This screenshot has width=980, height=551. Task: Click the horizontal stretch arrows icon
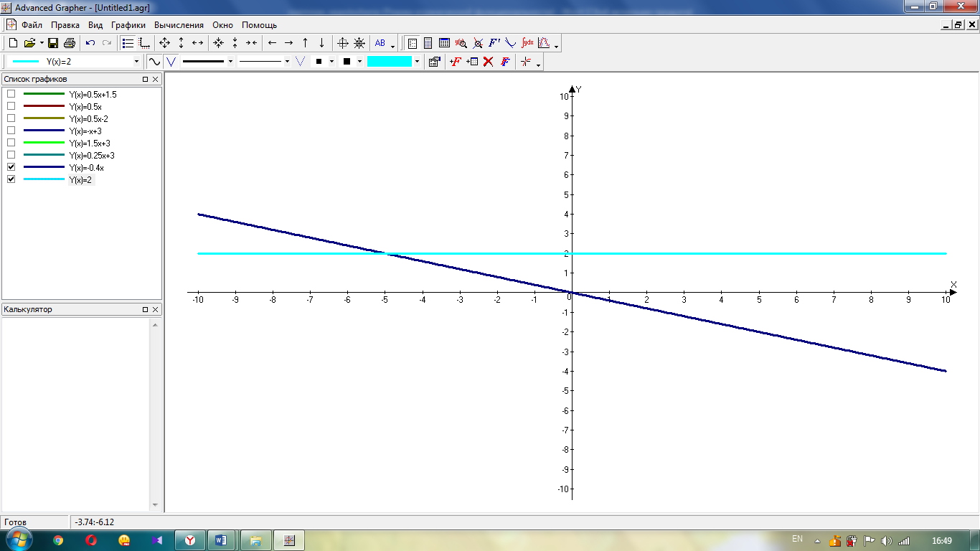(198, 43)
